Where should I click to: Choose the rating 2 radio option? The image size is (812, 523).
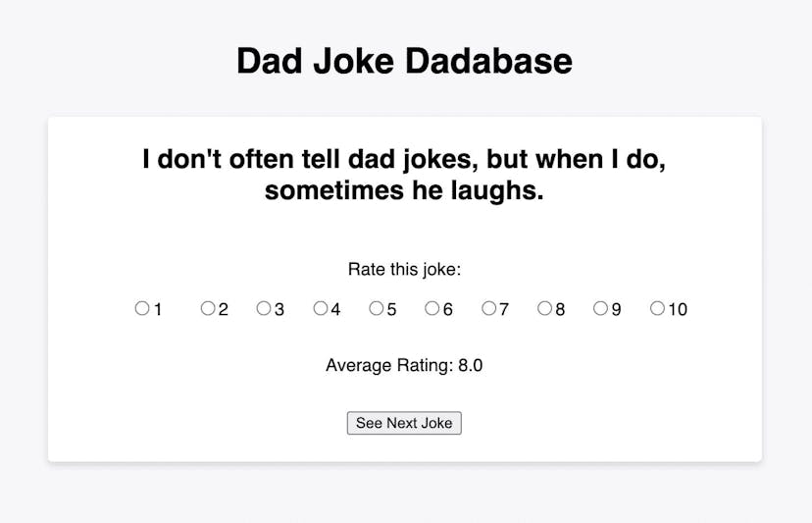pyautogui.click(x=208, y=308)
